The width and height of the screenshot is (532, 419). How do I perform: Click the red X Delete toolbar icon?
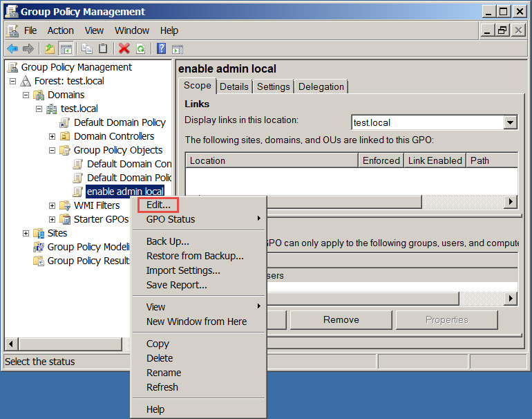pos(124,49)
